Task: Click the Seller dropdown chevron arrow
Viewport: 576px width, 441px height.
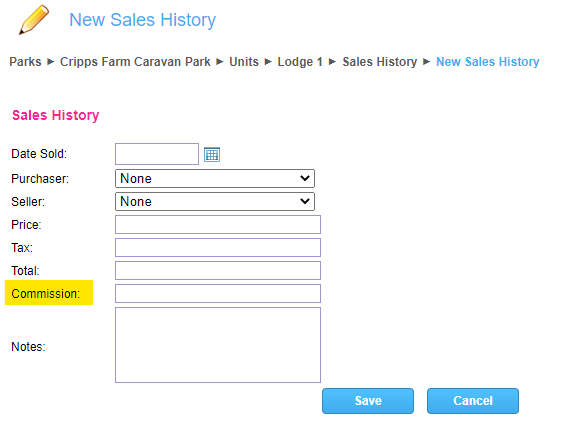Action: (305, 201)
